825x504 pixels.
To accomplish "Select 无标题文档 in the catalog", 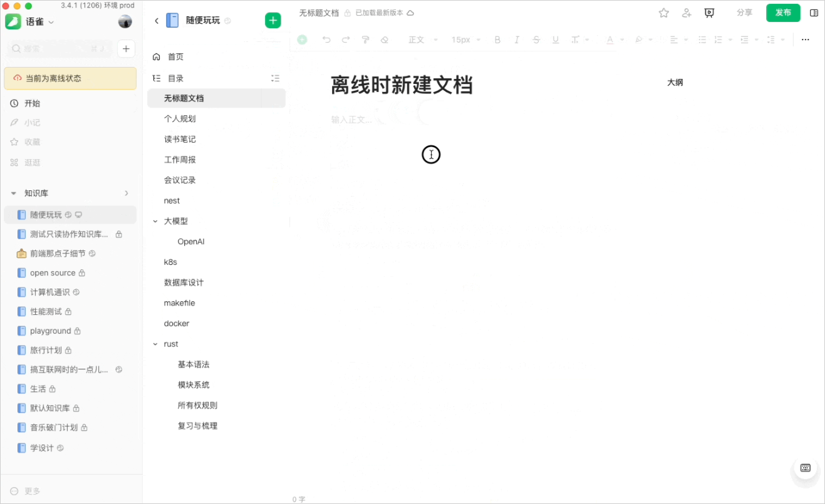I will pyautogui.click(x=216, y=98).
